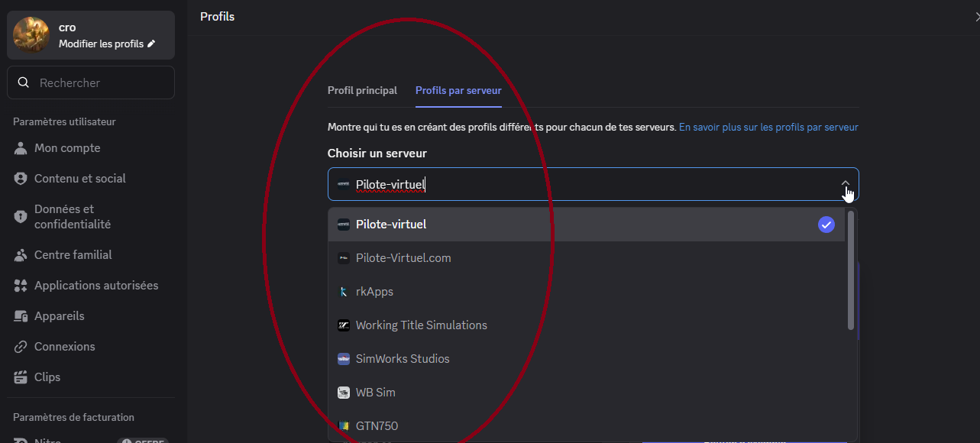Click the Connexions link icon
The width and height of the screenshot is (980, 443).
[21, 347]
